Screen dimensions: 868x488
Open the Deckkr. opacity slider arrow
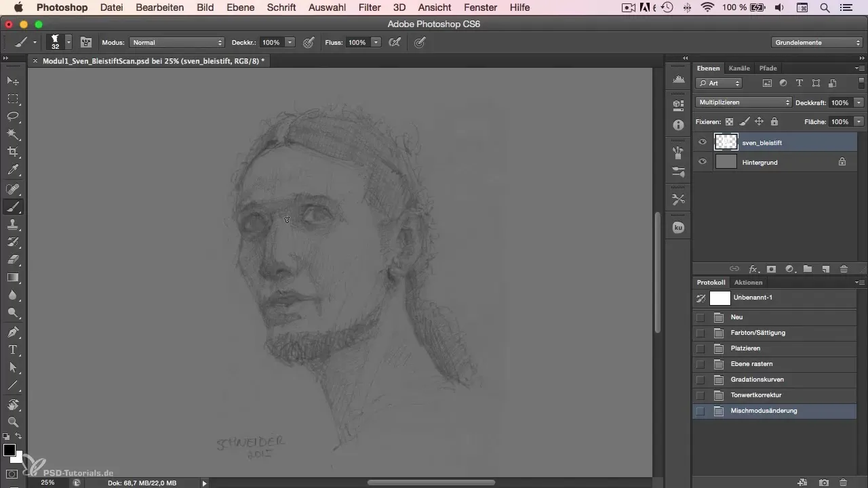tap(290, 42)
